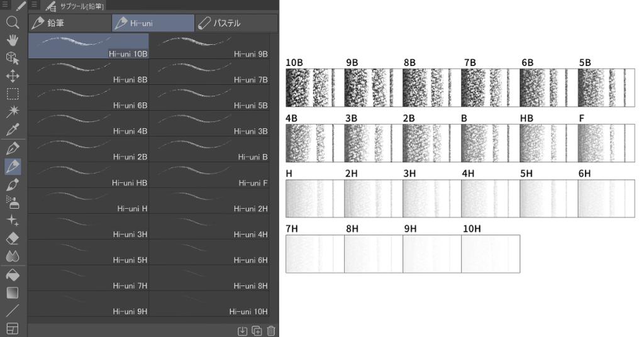This screenshot has width=644, height=337.
Task: Switch to the パステル tab
Action: tap(236, 23)
